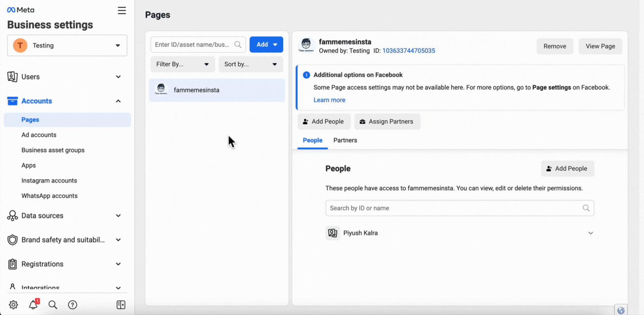The width and height of the screenshot is (644, 315).
Task: Click the Accounts folder icon
Action: pos(12,101)
